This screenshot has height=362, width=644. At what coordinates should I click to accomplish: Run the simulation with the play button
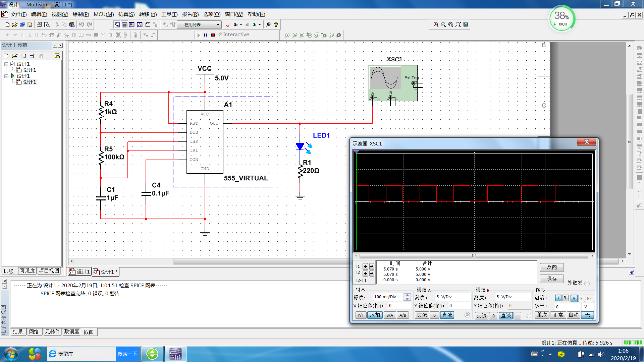198,35
